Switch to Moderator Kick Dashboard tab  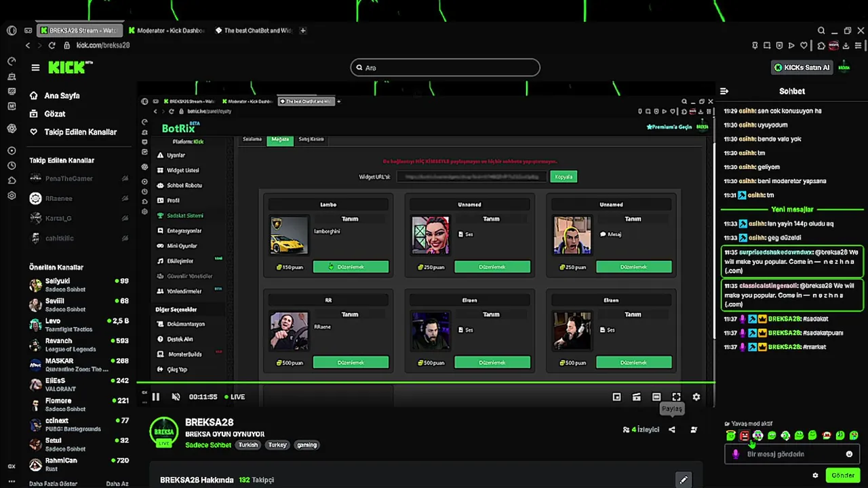point(166,30)
